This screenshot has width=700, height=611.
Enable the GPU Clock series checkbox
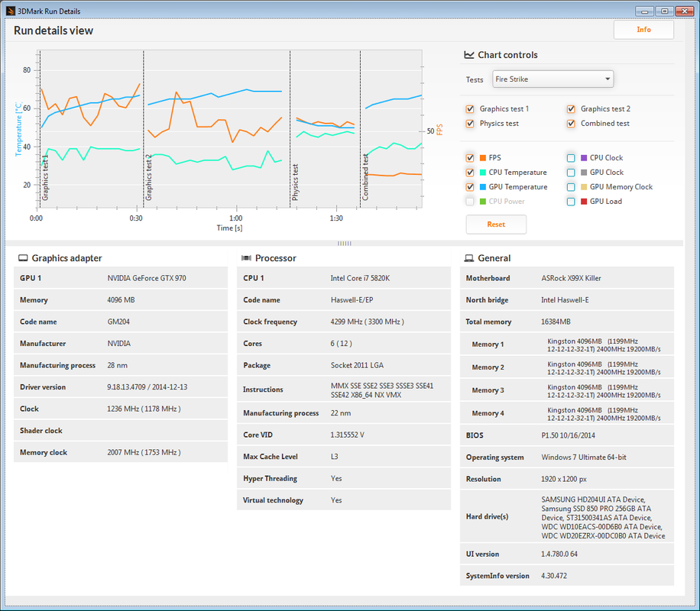571,173
